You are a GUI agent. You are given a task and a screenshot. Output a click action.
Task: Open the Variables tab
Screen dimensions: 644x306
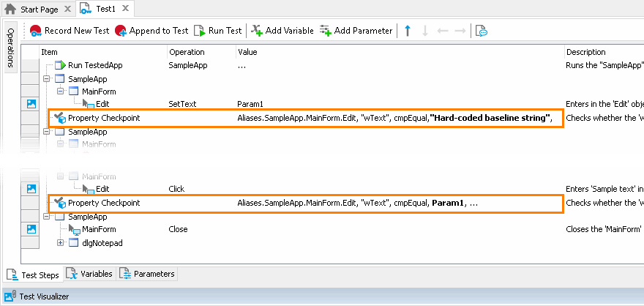(x=89, y=274)
